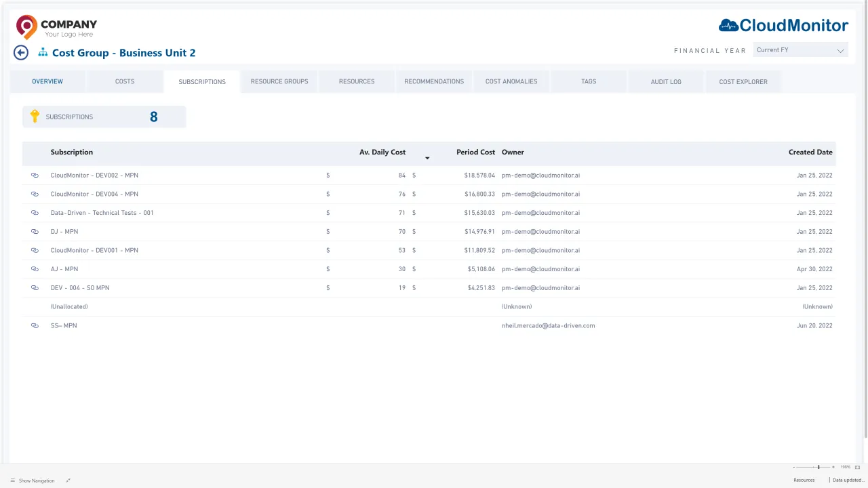This screenshot has height=488, width=868.
Task: Click the zoom out minus icon
Action: click(x=794, y=467)
